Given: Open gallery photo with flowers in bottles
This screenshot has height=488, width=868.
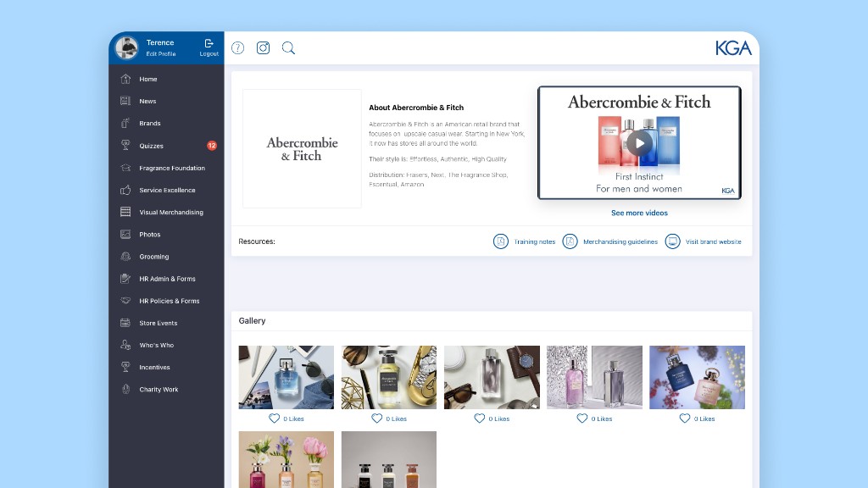Looking at the screenshot, I should pos(287,460).
